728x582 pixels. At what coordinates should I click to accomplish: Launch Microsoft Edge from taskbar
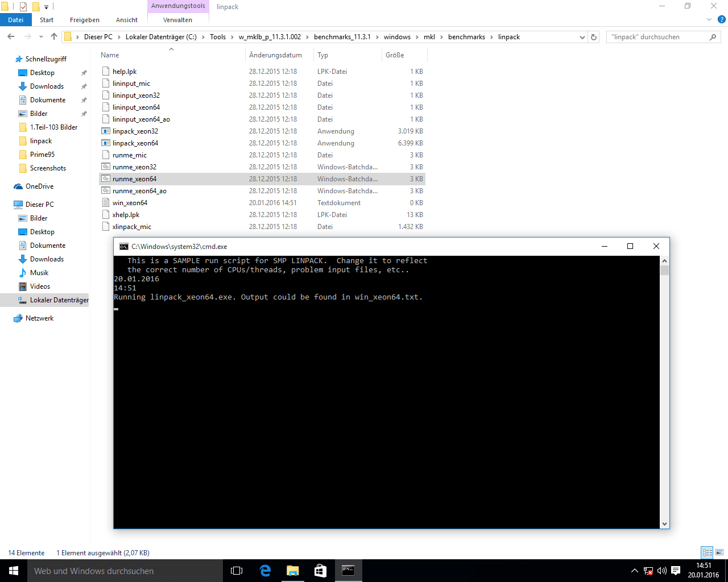pos(264,571)
